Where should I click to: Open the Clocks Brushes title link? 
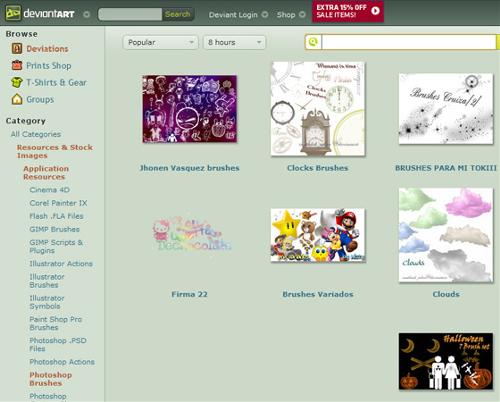[317, 168]
